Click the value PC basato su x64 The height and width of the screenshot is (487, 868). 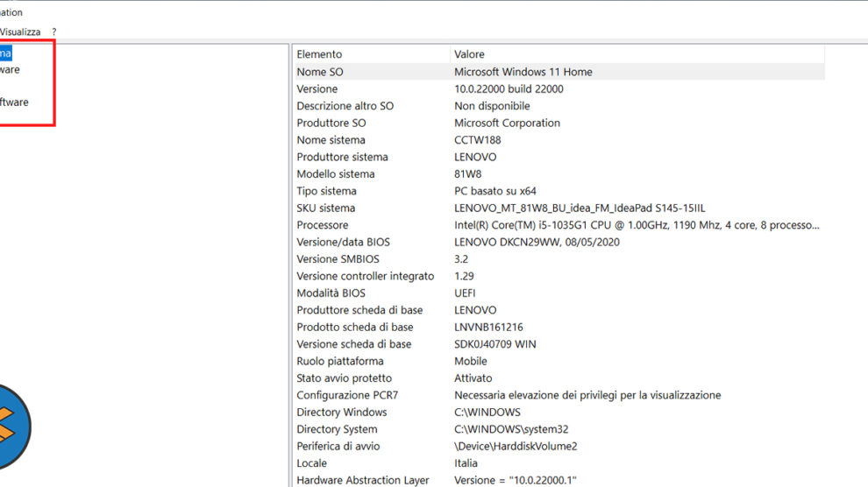(x=494, y=191)
